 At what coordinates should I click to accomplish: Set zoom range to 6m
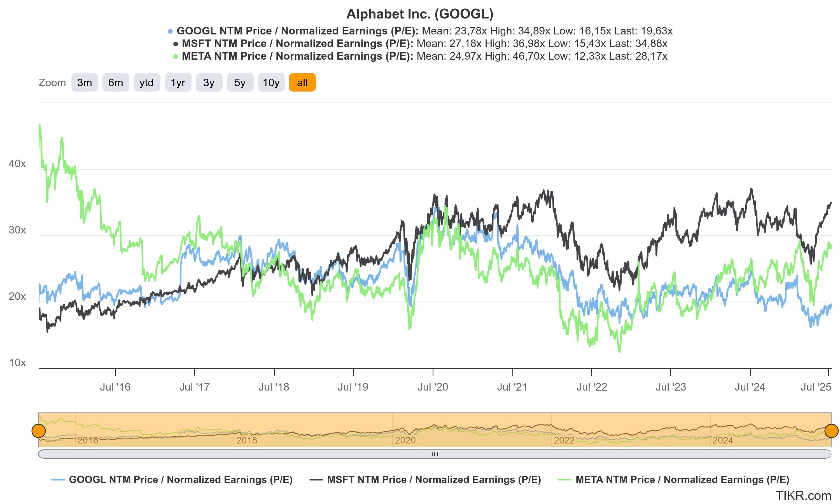(x=116, y=83)
